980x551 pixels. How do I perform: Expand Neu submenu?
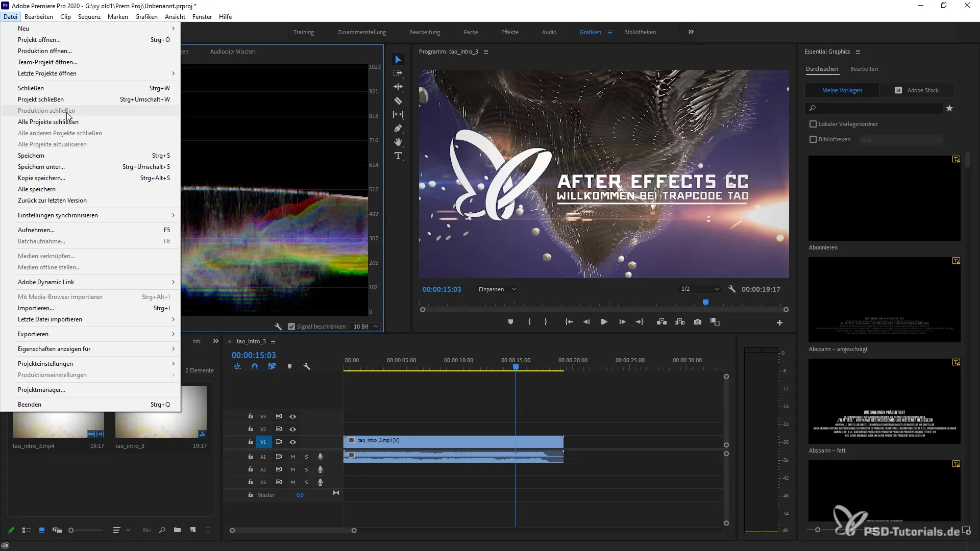pos(96,29)
